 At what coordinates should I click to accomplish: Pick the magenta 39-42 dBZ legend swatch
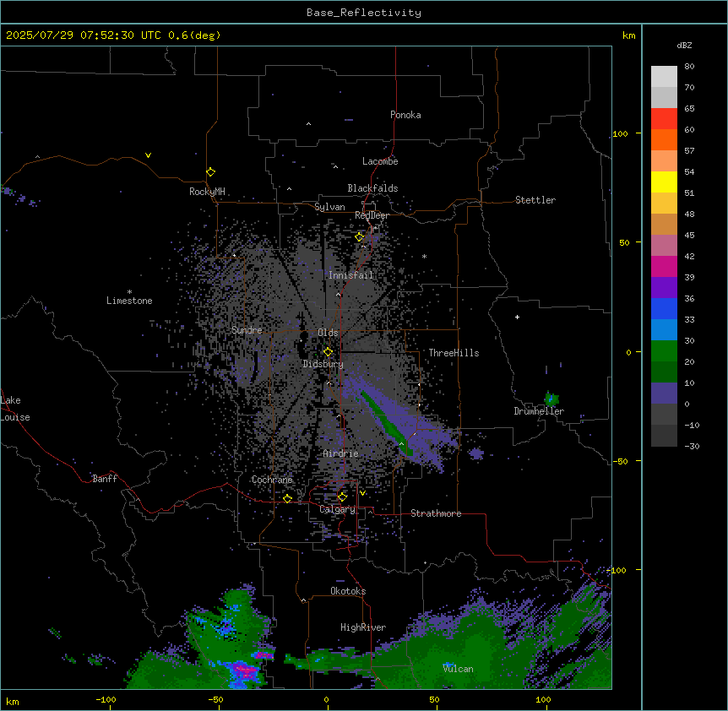(664, 266)
